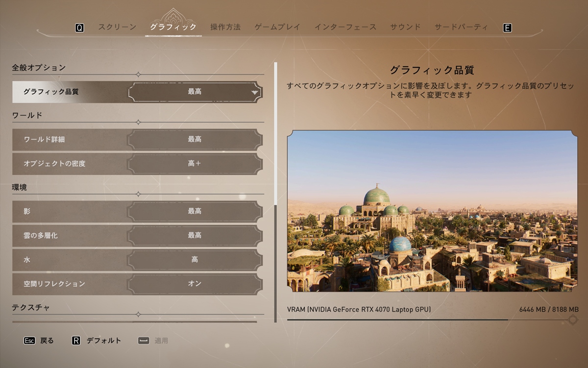Open the ゲームプレイ tab

277,27
